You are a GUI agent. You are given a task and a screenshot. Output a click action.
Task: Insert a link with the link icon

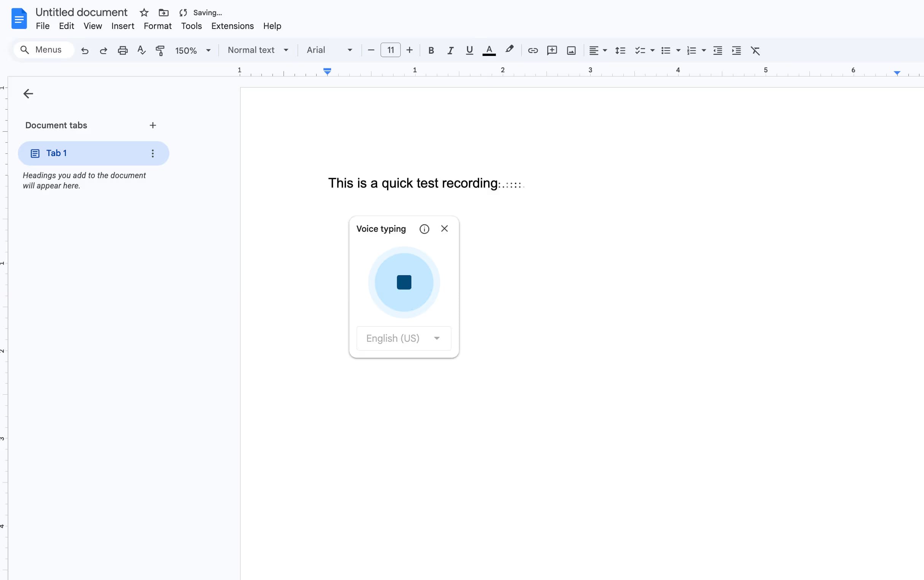533,50
